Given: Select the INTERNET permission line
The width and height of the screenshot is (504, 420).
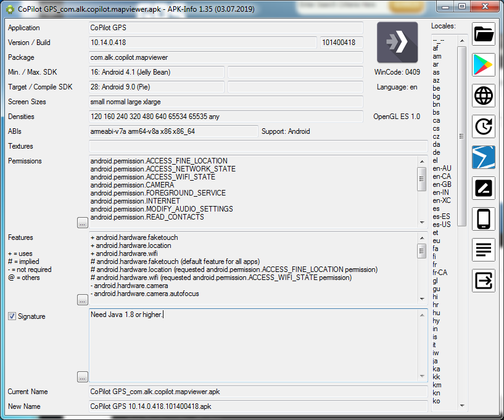Looking at the screenshot, I should [x=135, y=201].
